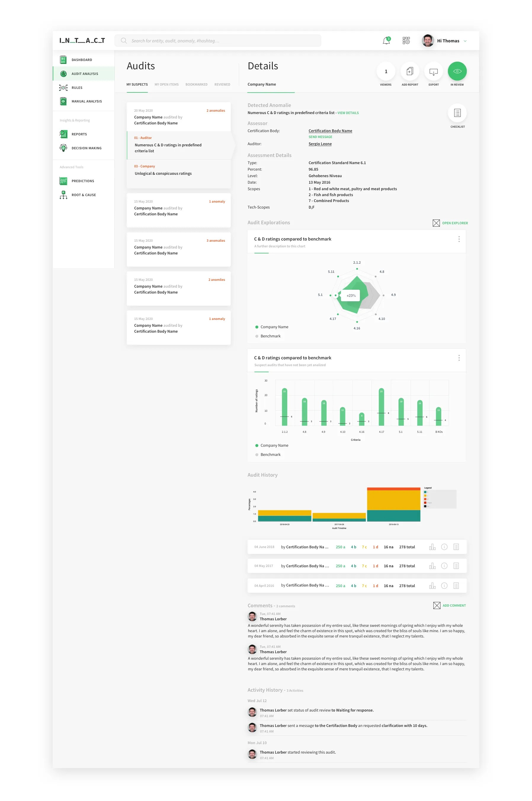Open the notifications bell icon
532x801 pixels.
[x=386, y=41]
